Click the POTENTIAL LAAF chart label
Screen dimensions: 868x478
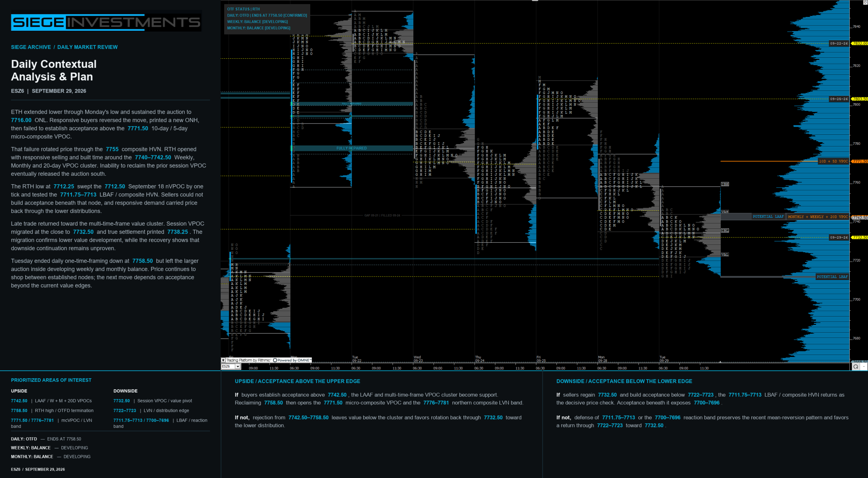(x=768, y=216)
